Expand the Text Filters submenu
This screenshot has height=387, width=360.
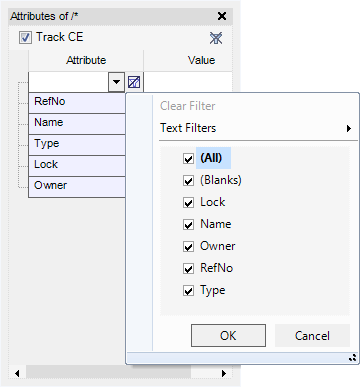pyautogui.click(x=256, y=128)
